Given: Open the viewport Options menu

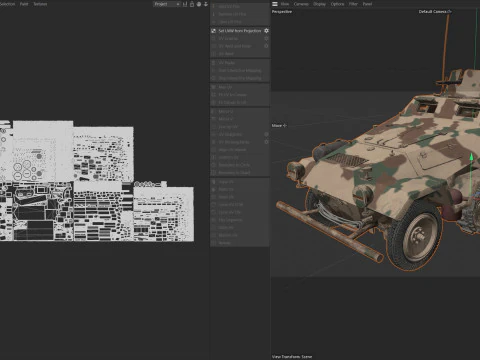Looking at the screenshot, I should [337, 4].
